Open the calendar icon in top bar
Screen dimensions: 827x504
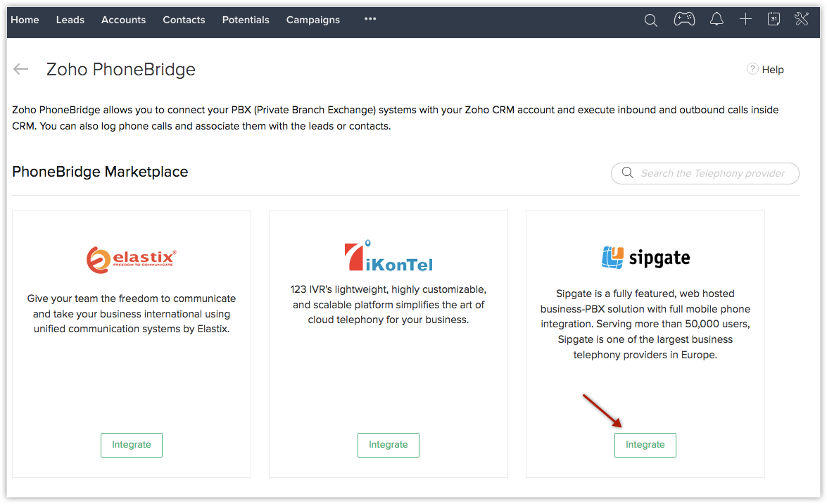click(x=774, y=19)
